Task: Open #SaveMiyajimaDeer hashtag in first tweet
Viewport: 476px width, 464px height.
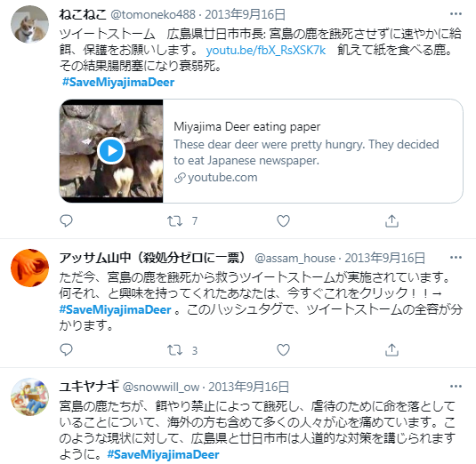Action: 118,82
